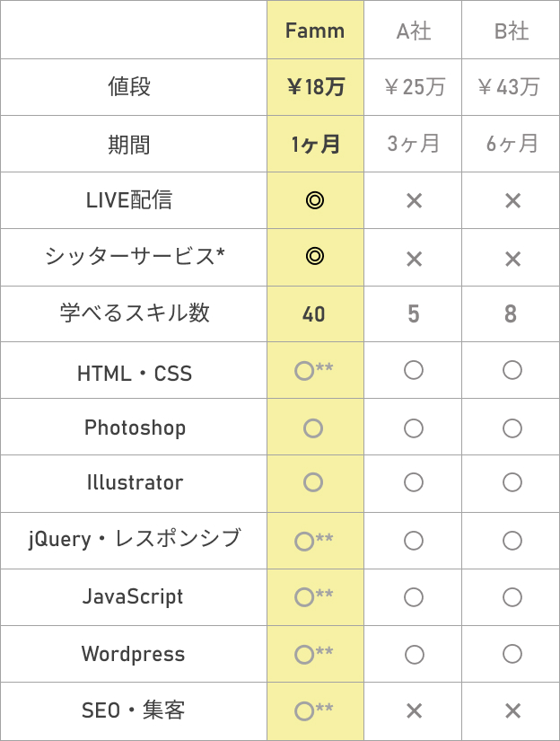Click the A社 cross mark for SEO・集客
The height and width of the screenshot is (741, 560).
pos(414,711)
